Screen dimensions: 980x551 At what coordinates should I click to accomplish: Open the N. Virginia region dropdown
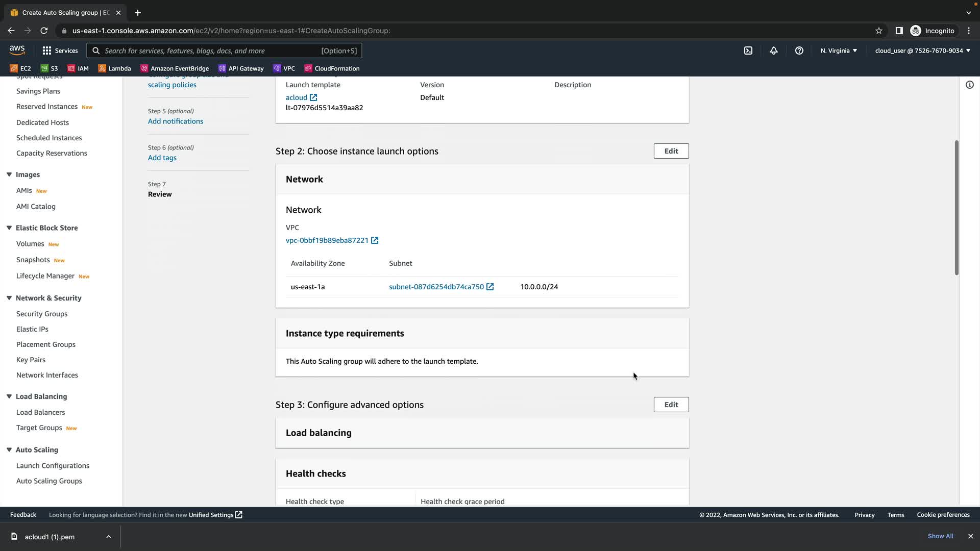click(839, 51)
